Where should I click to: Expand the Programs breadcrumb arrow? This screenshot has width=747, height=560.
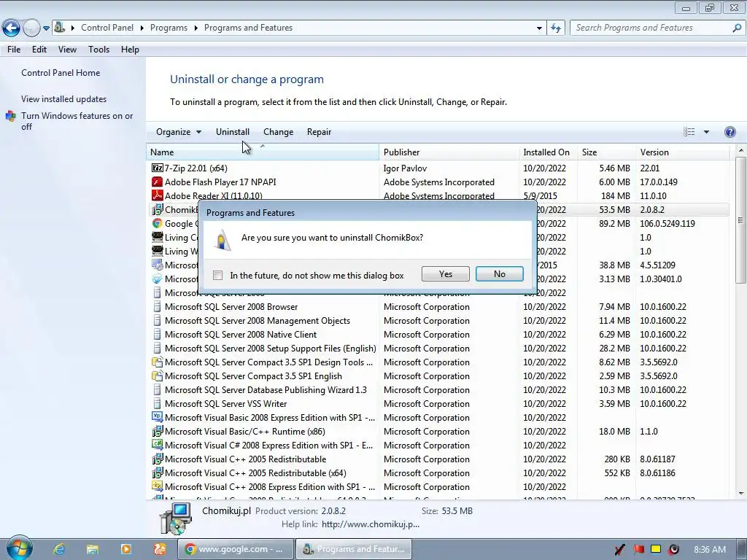pos(196,28)
